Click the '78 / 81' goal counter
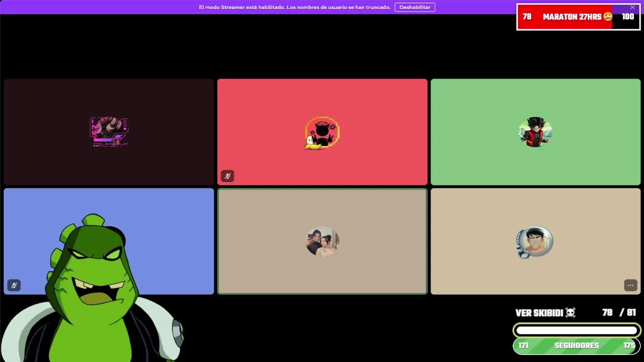Screen dimensions: 644x362 pos(619,313)
